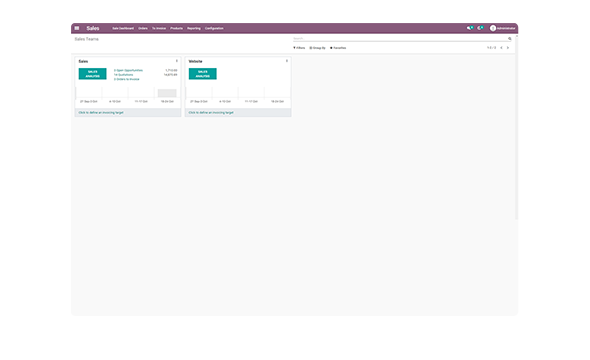Click the vertical scrollbar on the right

coord(517,128)
